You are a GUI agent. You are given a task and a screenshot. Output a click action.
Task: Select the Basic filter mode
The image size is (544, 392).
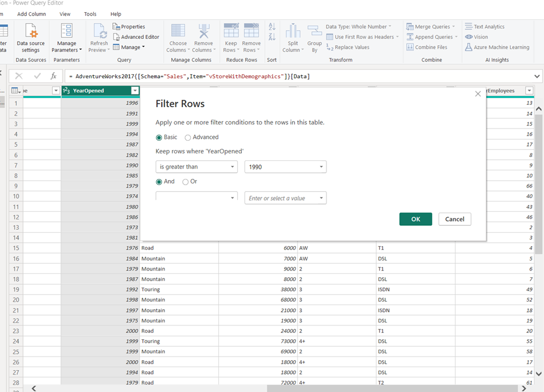[159, 137]
